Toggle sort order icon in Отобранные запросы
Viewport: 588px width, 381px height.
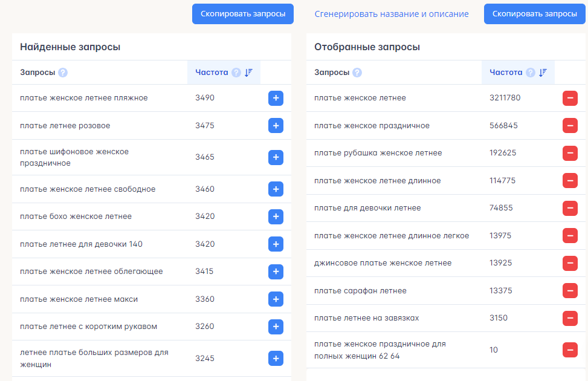(x=543, y=73)
